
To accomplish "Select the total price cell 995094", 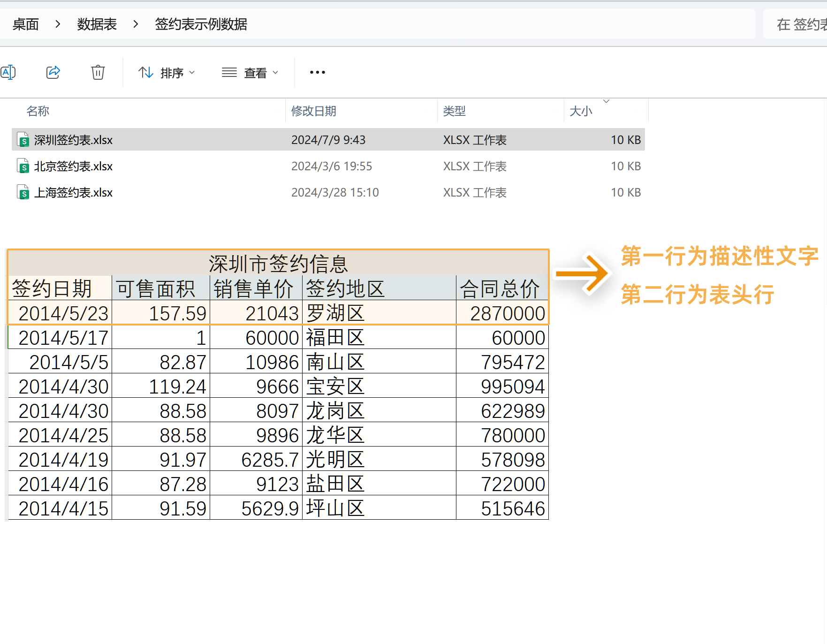I will point(502,386).
